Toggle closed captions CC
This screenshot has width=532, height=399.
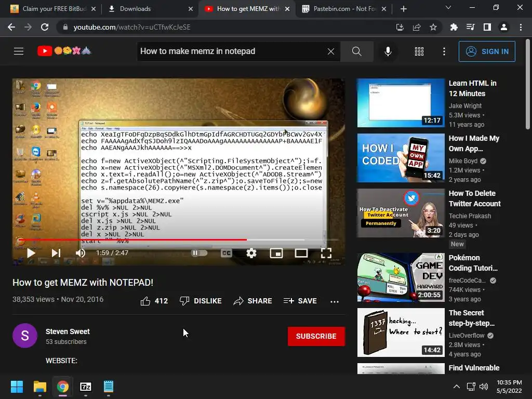[x=227, y=253]
